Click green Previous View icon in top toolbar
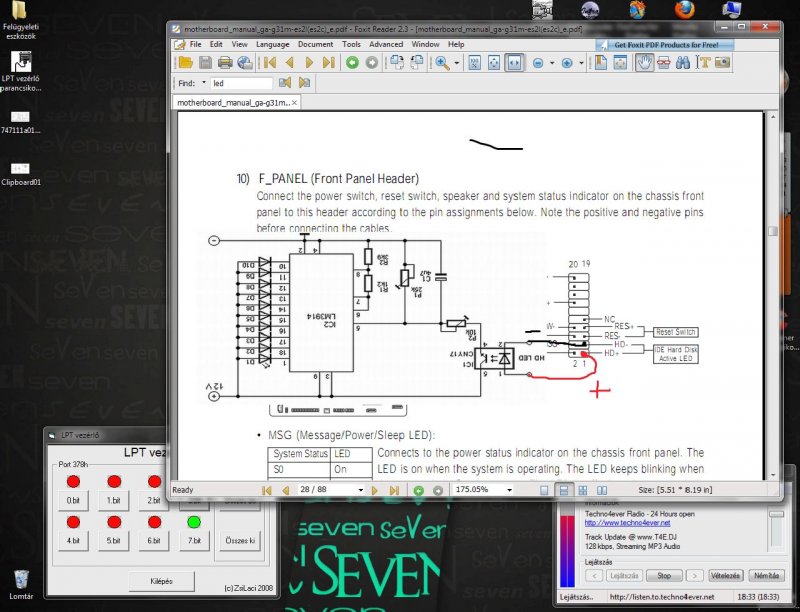 click(x=352, y=63)
